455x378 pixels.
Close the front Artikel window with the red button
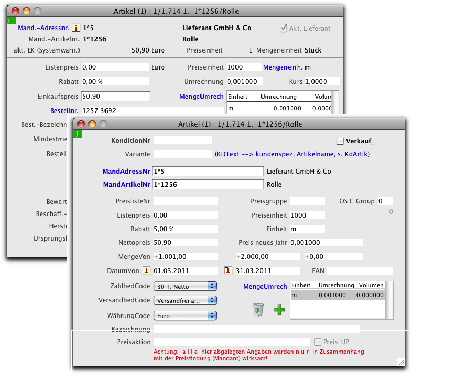[x=81, y=124]
